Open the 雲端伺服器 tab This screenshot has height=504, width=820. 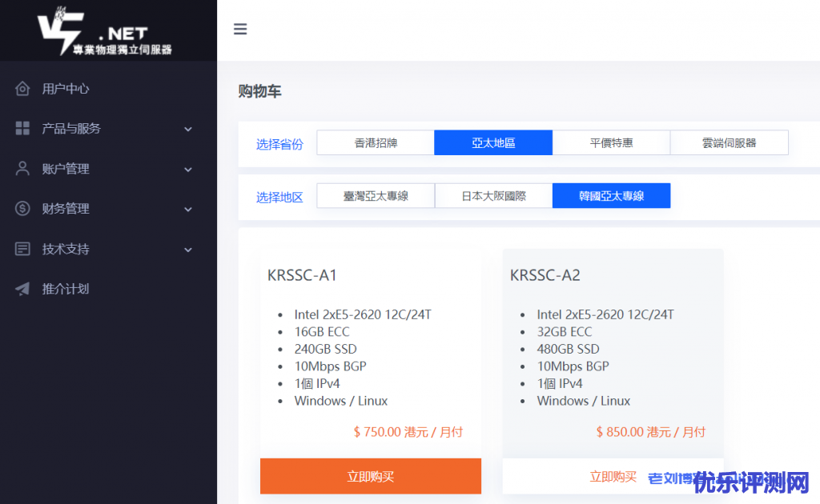(x=729, y=143)
